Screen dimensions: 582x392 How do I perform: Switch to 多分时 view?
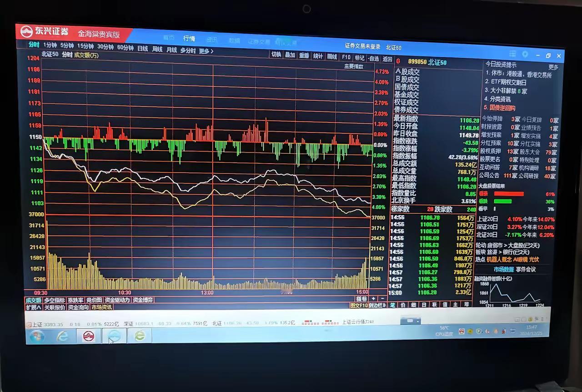188,50
